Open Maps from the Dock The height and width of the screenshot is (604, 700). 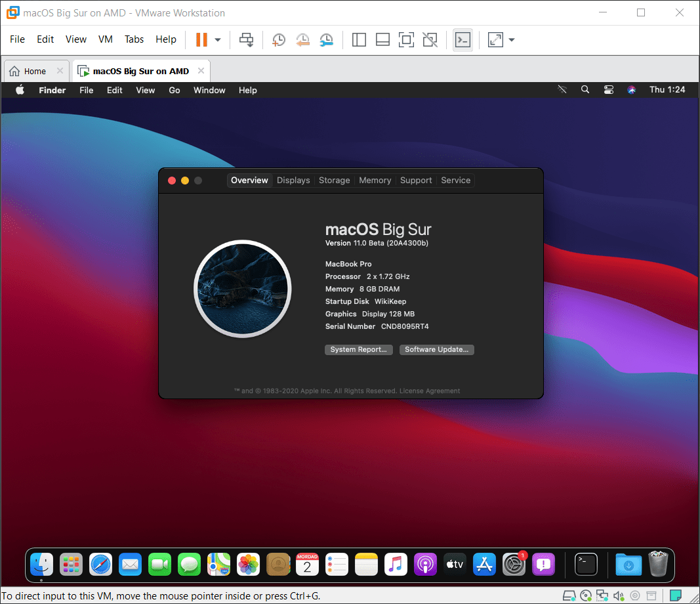click(218, 564)
